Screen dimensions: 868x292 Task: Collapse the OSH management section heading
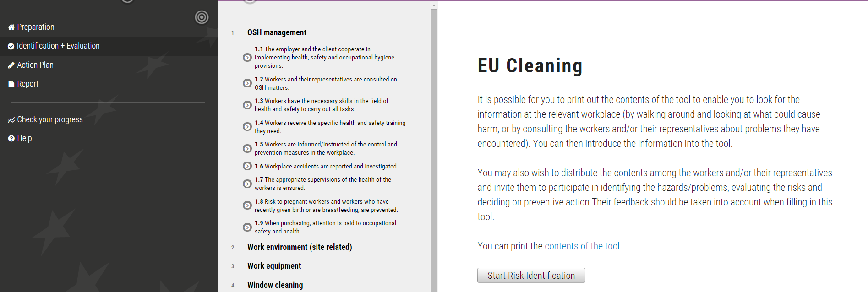pyautogui.click(x=277, y=32)
